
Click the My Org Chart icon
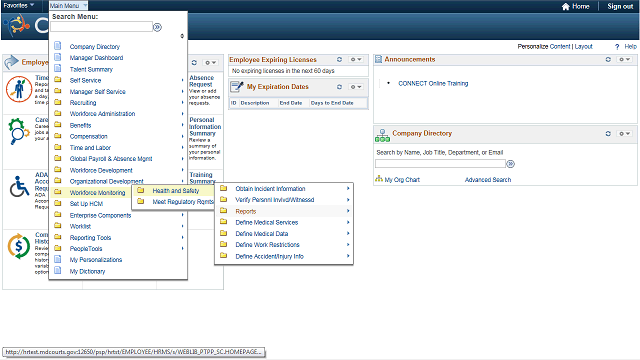pyautogui.click(x=379, y=179)
